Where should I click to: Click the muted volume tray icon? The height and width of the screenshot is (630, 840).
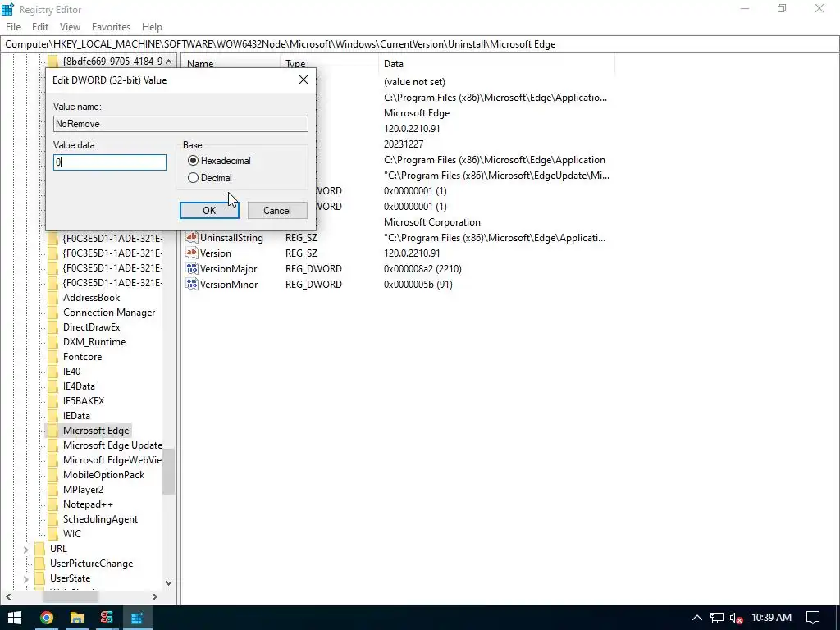tap(737, 618)
